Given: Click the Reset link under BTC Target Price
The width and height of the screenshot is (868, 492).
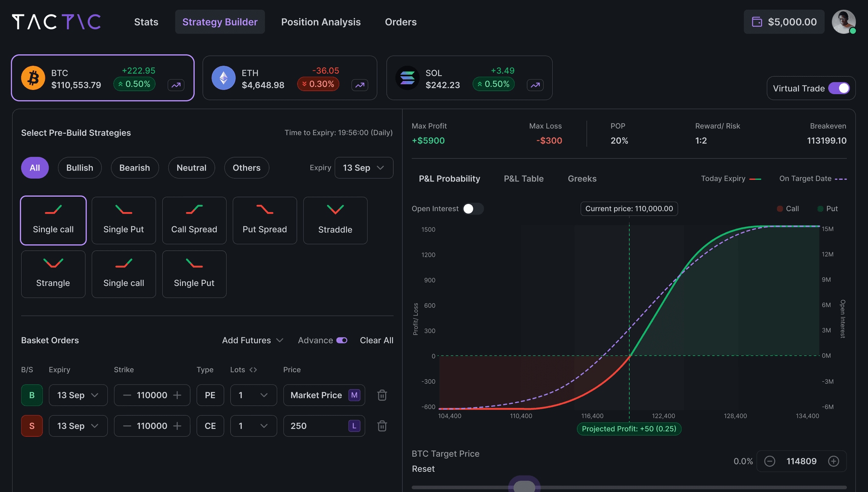Looking at the screenshot, I should (423, 469).
